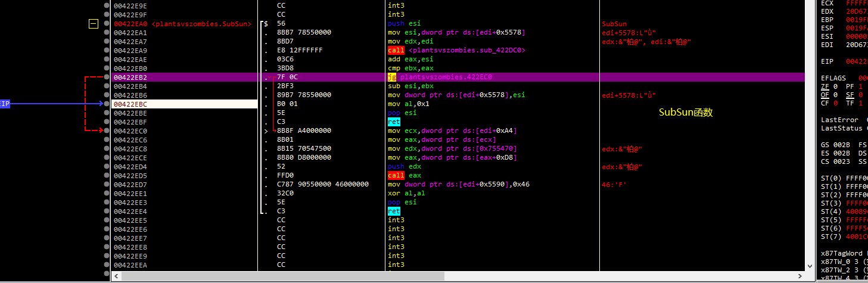The image size is (868, 283).
Task: Select the EIP register entry
Action: (x=844, y=62)
